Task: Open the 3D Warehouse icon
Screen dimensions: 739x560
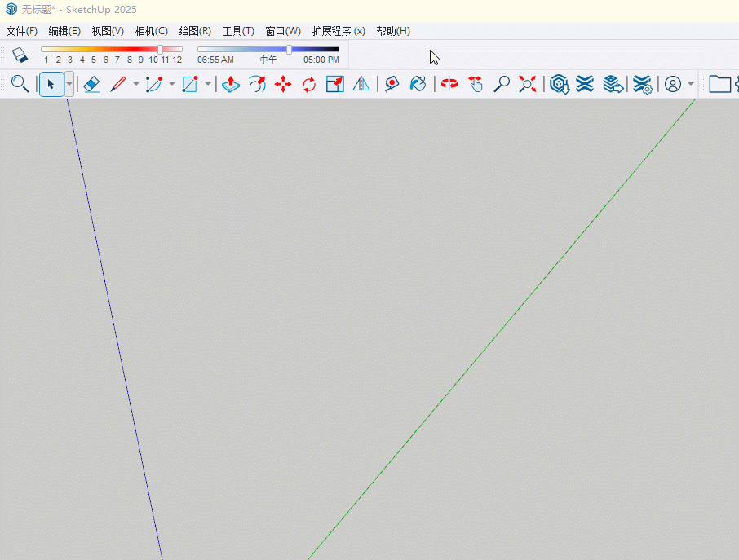Action: (560, 84)
